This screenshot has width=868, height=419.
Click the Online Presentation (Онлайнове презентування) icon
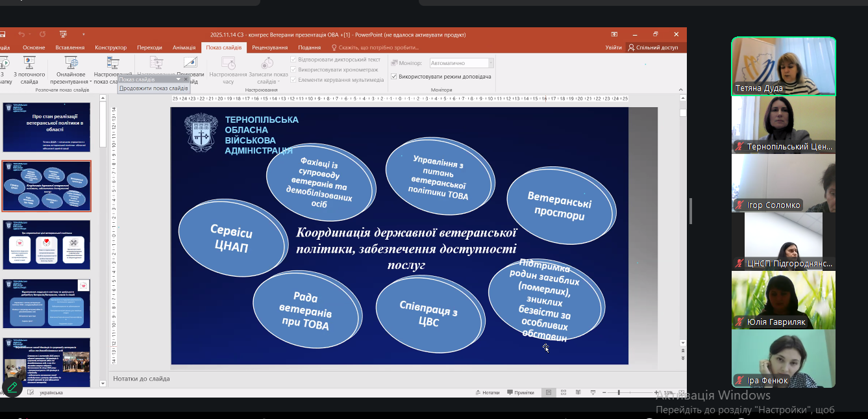(x=71, y=63)
